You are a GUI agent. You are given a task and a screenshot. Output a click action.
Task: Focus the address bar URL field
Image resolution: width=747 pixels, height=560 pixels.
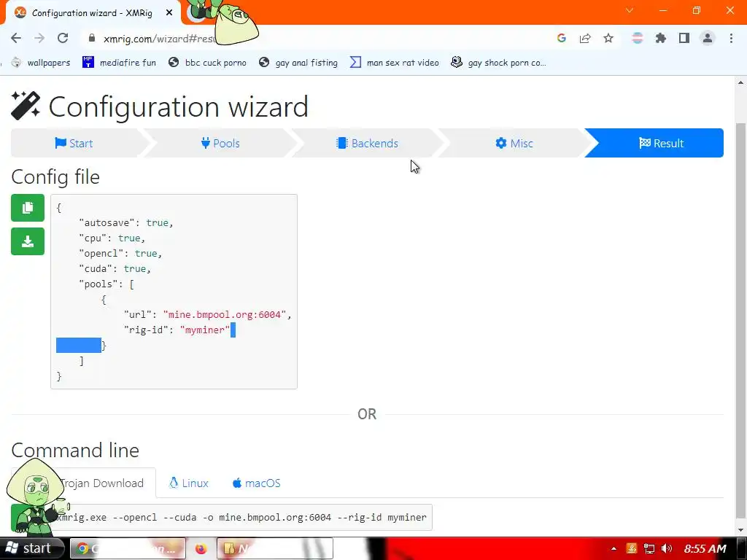click(x=314, y=38)
